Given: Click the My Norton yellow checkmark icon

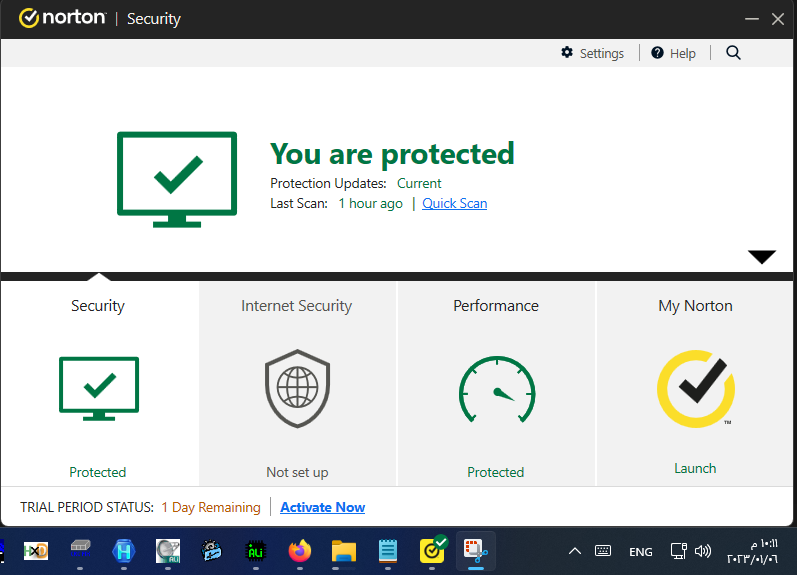Looking at the screenshot, I should pyautogui.click(x=696, y=388).
